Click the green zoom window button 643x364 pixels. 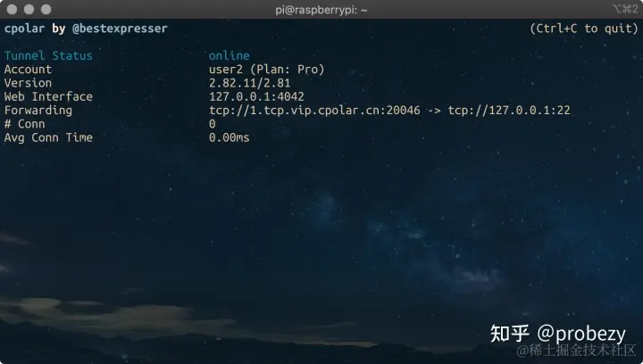tap(46, 10)
